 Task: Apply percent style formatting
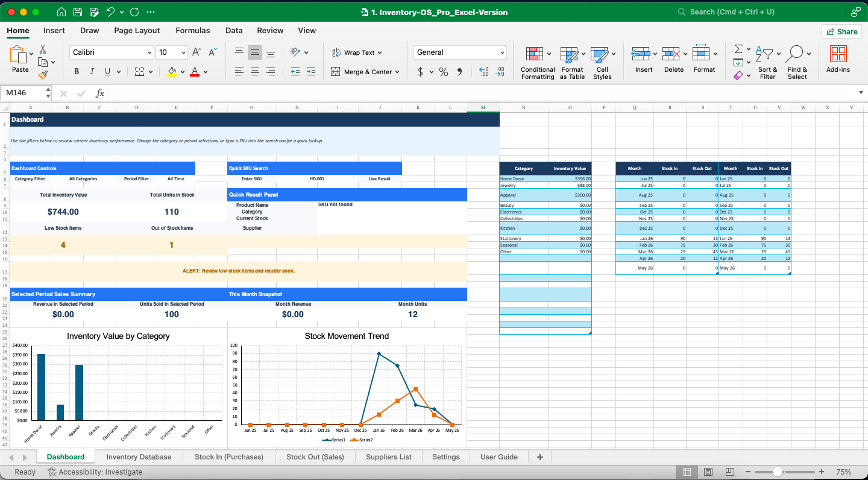pos(443,71)
